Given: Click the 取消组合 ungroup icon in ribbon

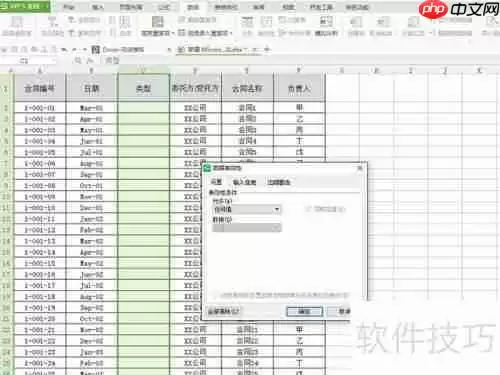Looking at the screenshot, I should click(x=382, y=22).
